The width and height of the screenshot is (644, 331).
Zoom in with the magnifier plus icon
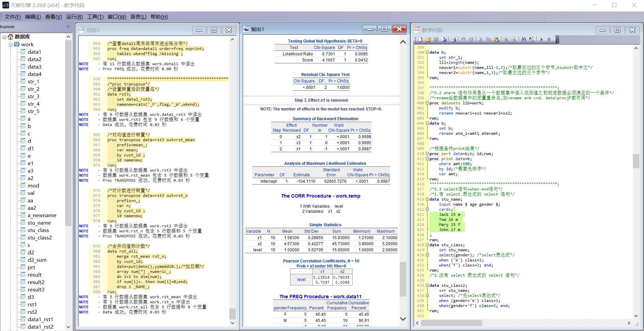pos(506,40)
